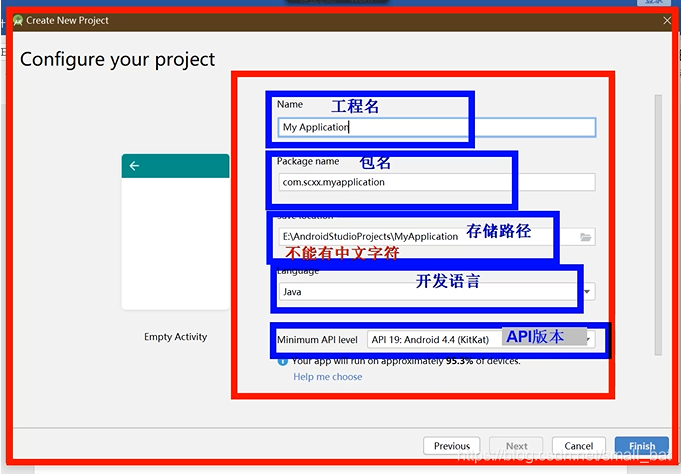Open the Minimum API level dropdown

[x=481, y=340]
